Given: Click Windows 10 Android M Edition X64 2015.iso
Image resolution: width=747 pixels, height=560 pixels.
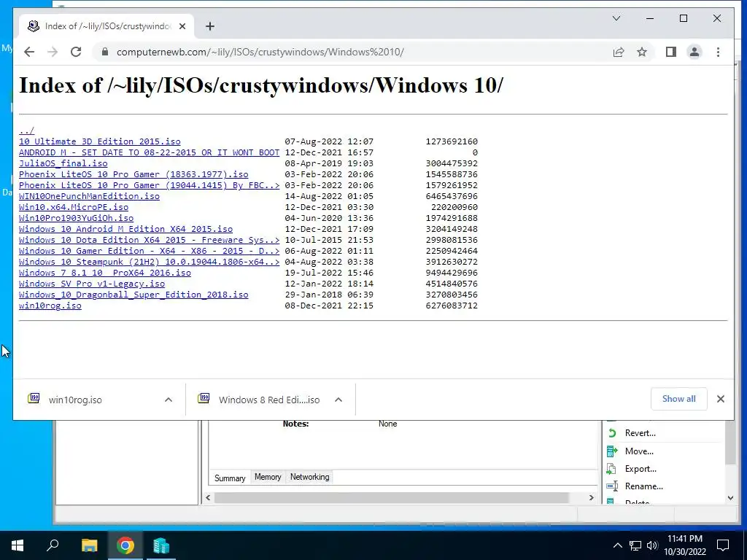Looking at the screenshot, I should pos(125,229).
